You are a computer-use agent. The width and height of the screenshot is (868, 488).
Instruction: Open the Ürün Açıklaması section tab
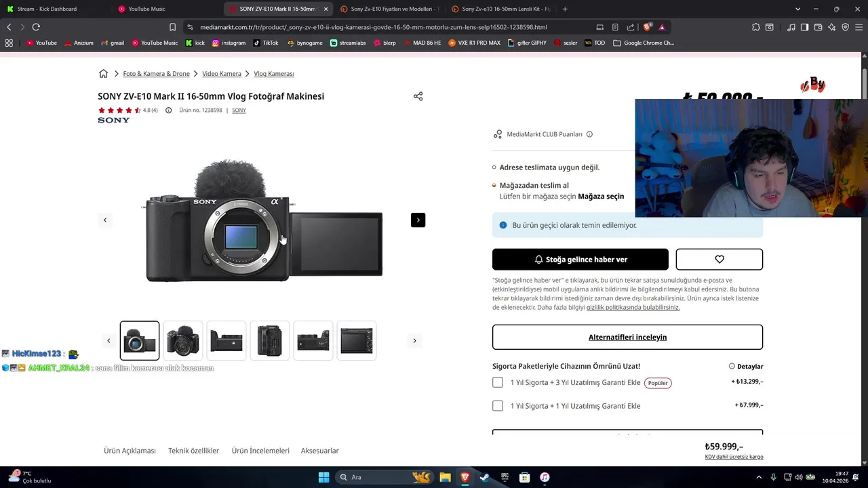pos(130,451)
